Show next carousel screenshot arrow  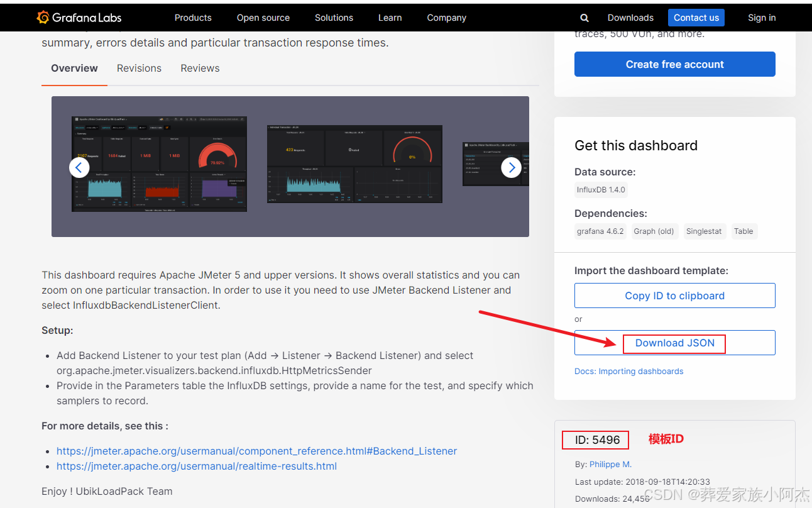tap(511, 167)
